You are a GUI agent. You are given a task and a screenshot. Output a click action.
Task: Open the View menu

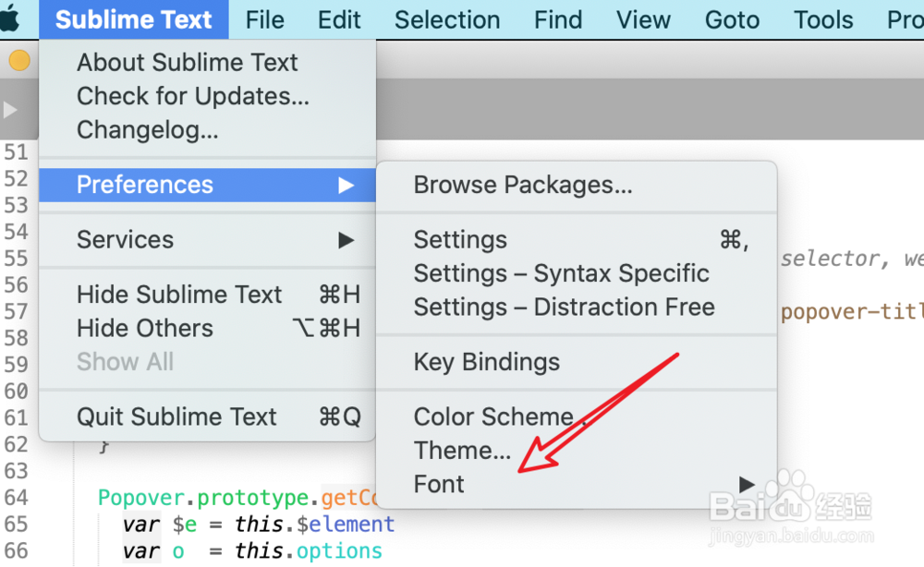click(x=643, y=18)
